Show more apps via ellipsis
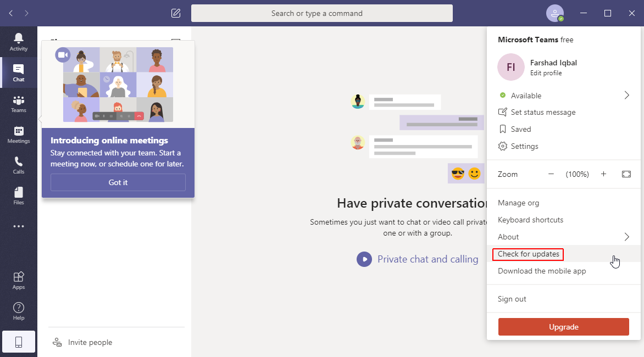The width and height of the screenshot is (644, 357). click(19, 226)
